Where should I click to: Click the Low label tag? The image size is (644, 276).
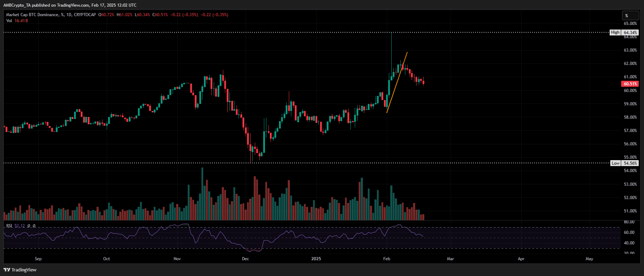(616, 163)
